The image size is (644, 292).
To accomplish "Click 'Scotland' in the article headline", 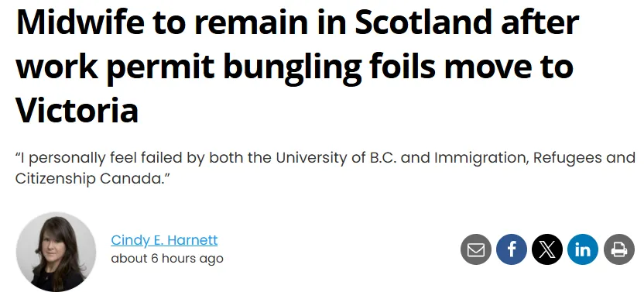I will (423, 22).
